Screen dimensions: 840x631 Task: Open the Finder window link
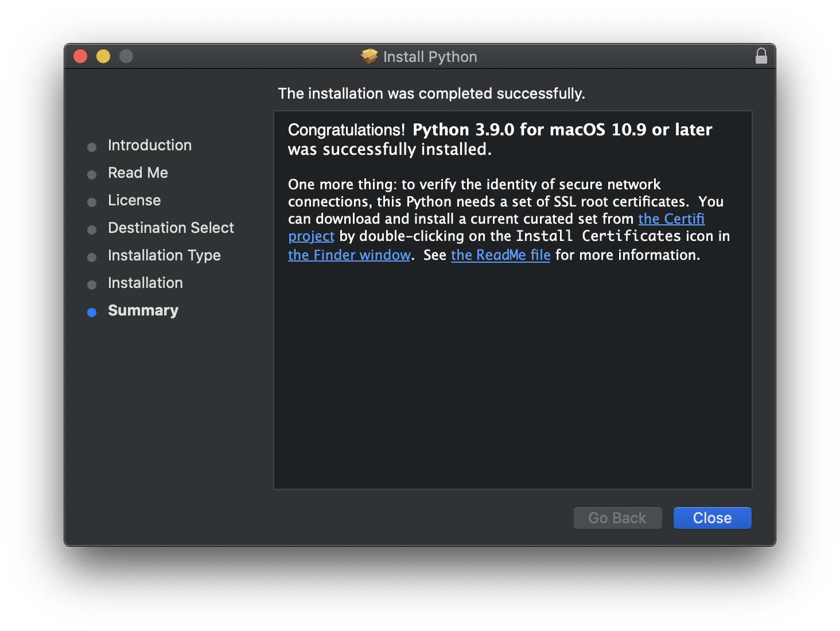point(349,255)
